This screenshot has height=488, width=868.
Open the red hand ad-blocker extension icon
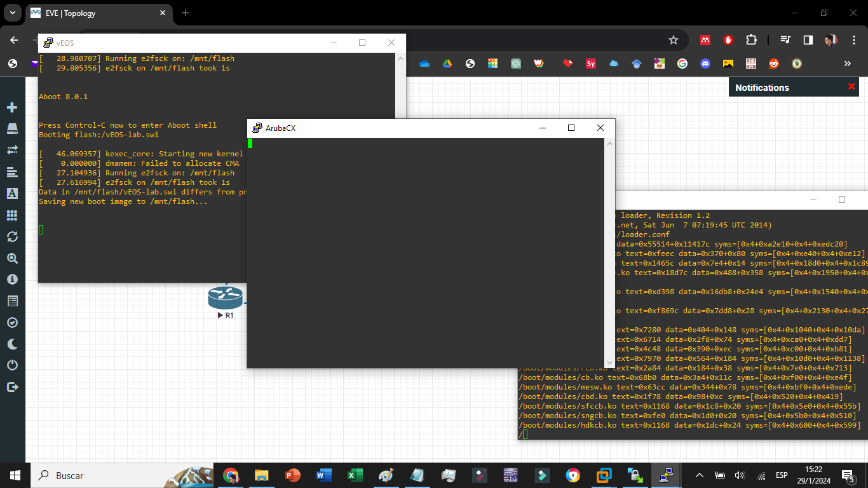(728, 40)
